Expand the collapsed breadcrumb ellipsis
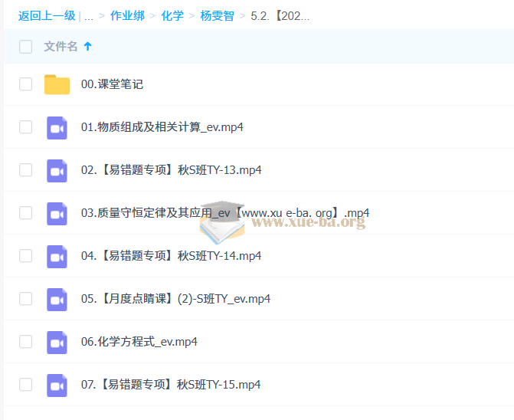 click(89, 15)
